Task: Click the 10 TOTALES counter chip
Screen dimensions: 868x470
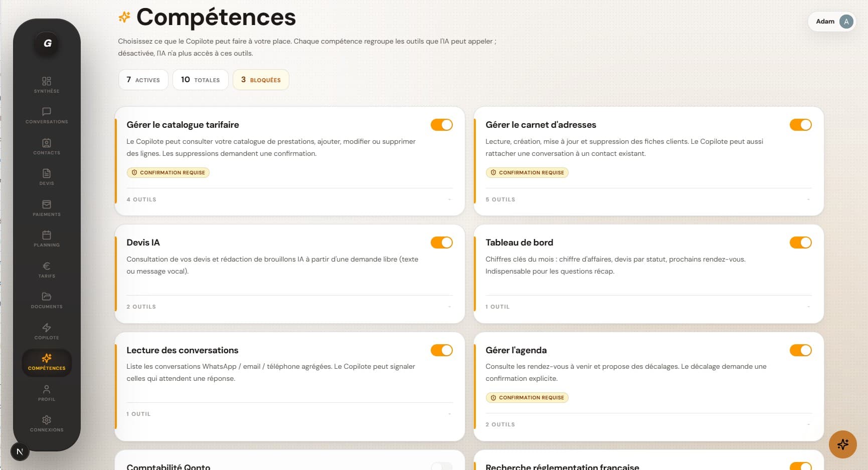Action: click(x=201, y=80)
